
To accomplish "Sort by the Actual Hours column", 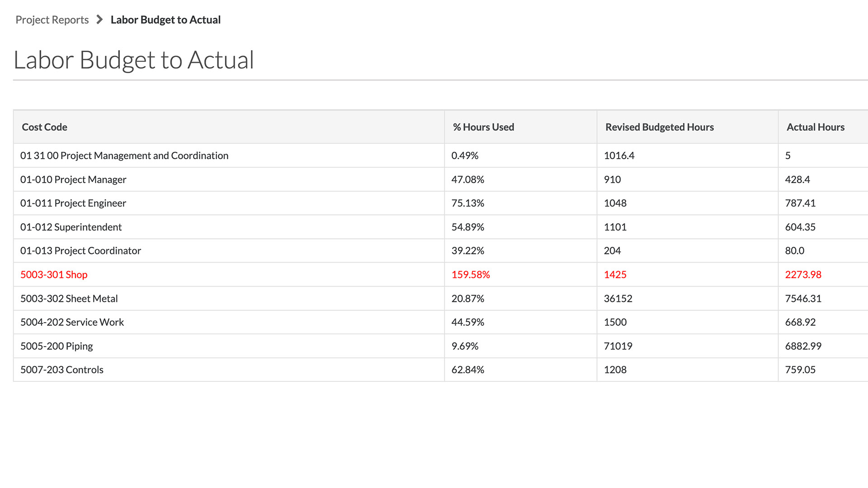I will click(x=816, y=127).
